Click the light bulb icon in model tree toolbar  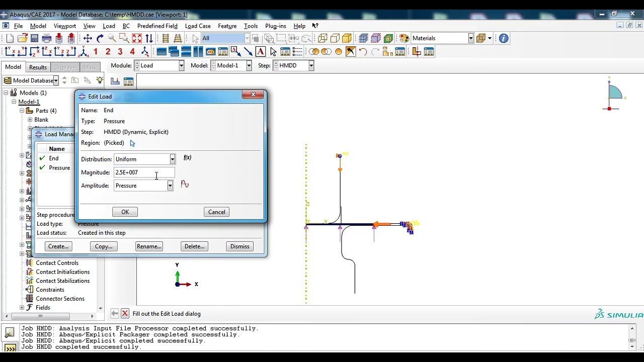[x=100, y=80]
